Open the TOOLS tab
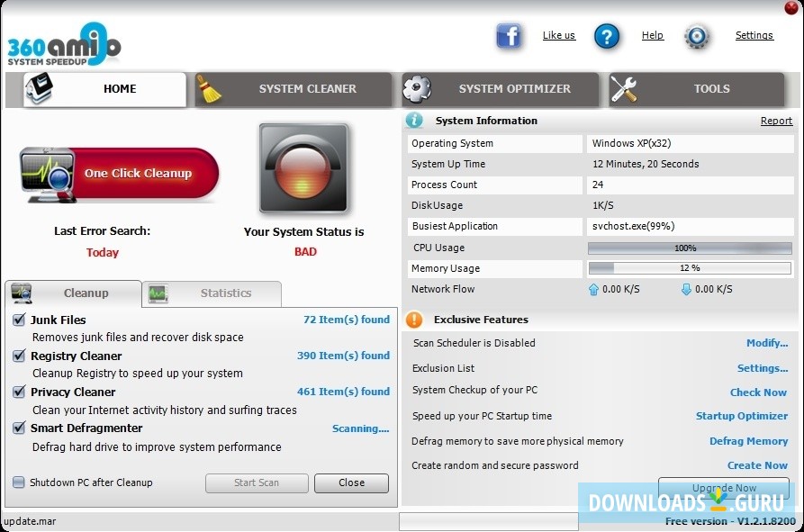The width and height of the screenshot is (804, 532). (x=697, y=89)
